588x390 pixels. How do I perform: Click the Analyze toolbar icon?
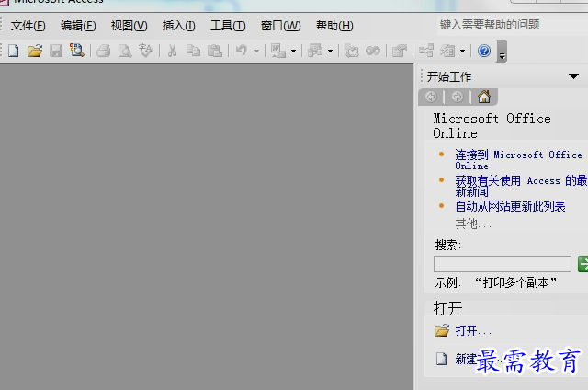(x=315, y=51)
